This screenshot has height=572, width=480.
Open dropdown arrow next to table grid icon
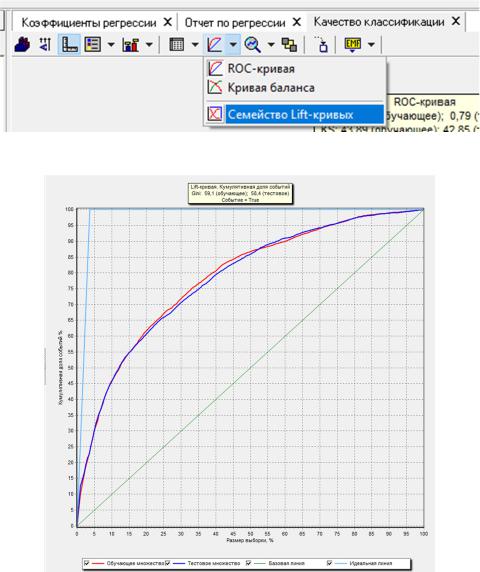pos(195,45)
